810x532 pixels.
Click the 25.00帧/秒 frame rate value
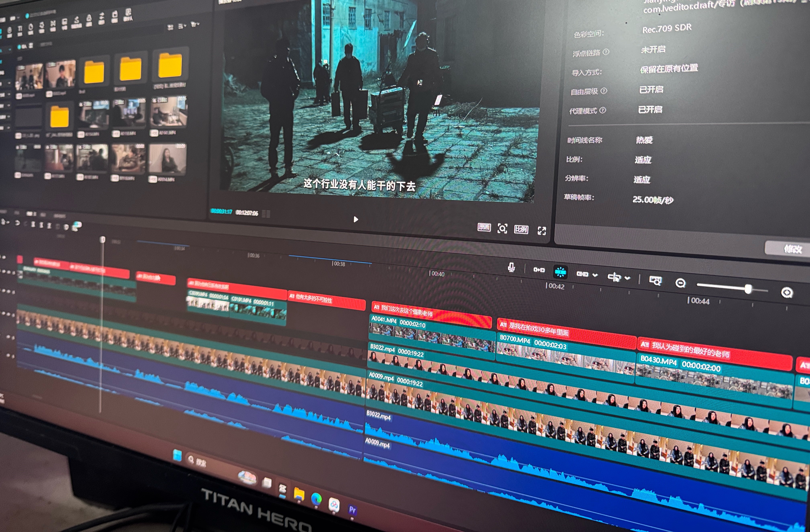click(x=653, y=200)
